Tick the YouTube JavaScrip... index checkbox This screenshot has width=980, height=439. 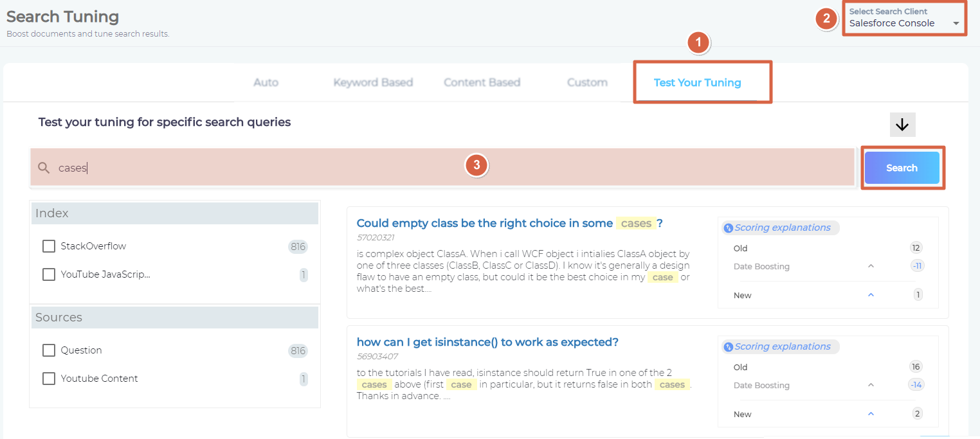click(x=49, y=274)
